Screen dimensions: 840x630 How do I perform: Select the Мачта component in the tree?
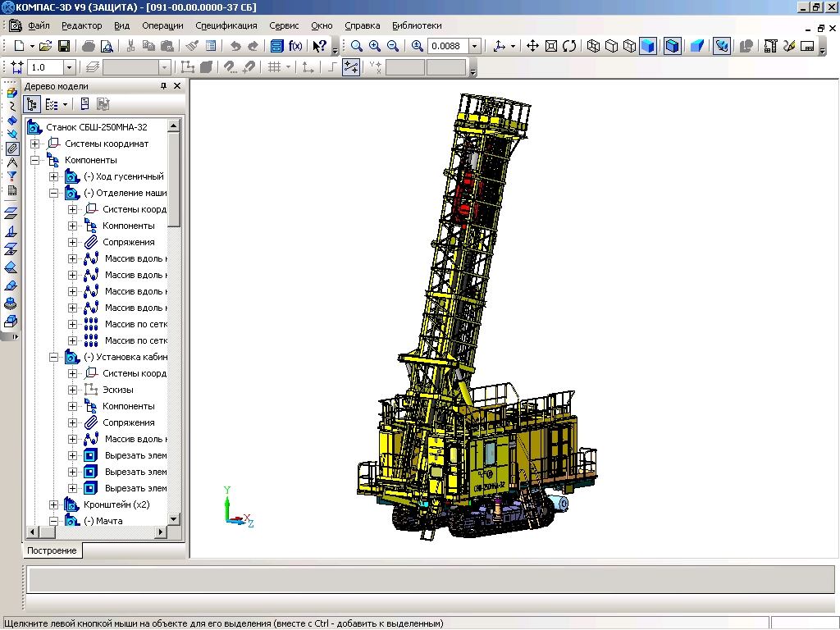click(x=103, y=521)
